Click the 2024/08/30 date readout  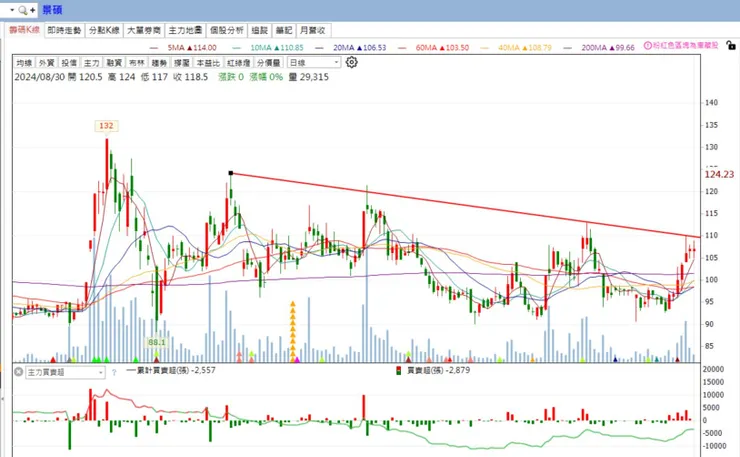coord(40,77)
